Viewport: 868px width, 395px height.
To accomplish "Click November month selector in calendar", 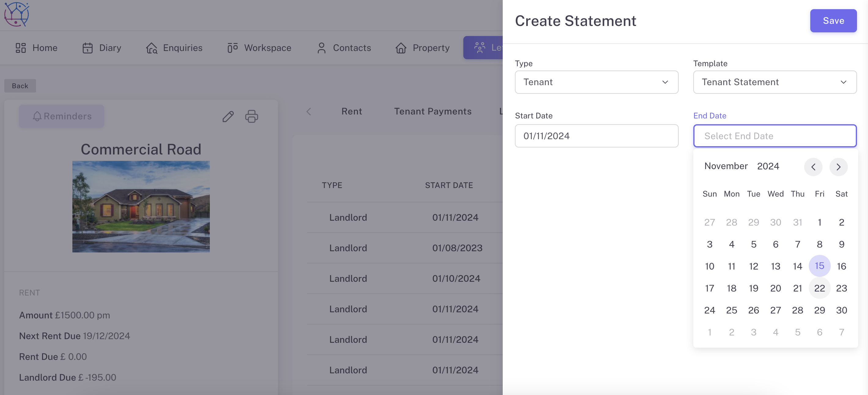I will [x=726, y=166].
